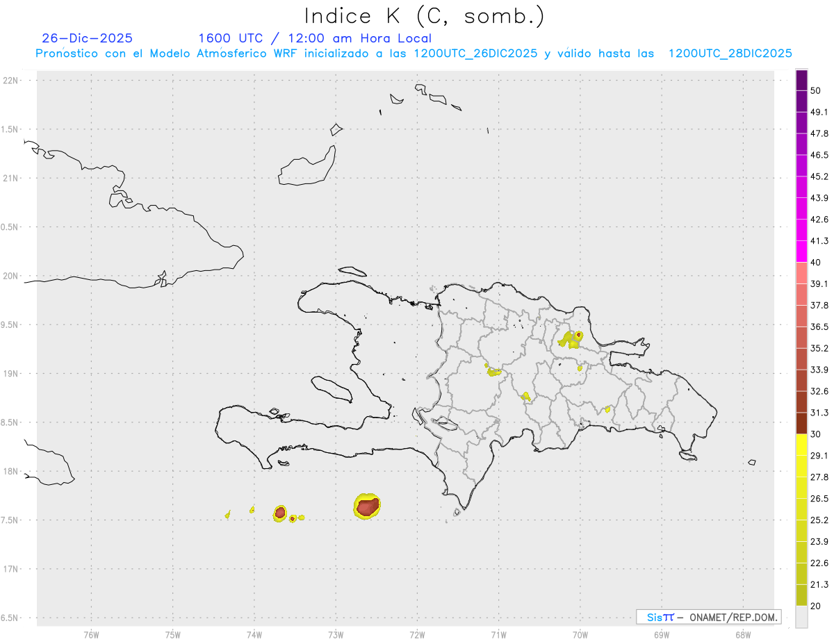Pick the bright yellow colorbar swatch beside 29.1
The width and height of the screenshot is (834, 644).
[802, 445]
